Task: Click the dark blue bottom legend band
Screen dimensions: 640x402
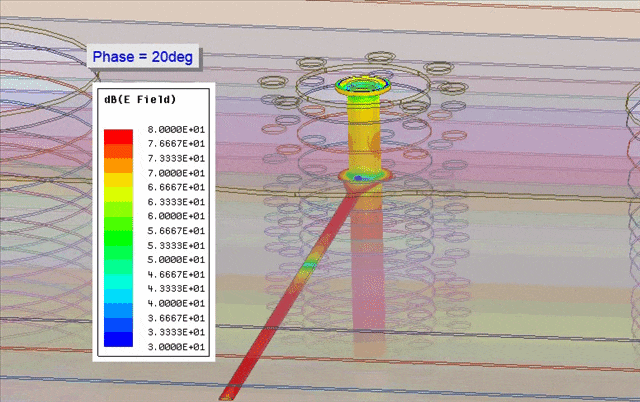Action: (x=118, y=340)
